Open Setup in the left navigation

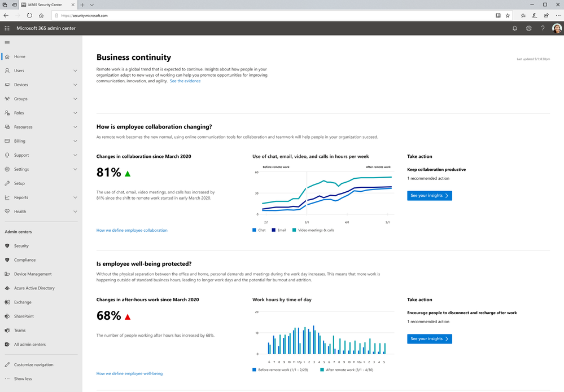click(x=19, y=183)
